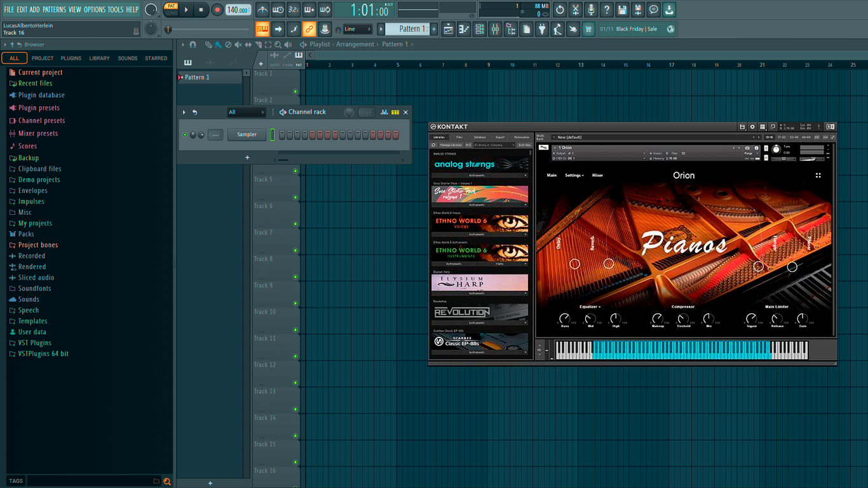The height and width of the screenshot is (488, 868).
Task: Open the OPTIONS menu
Action: click(x=95, y=10)
